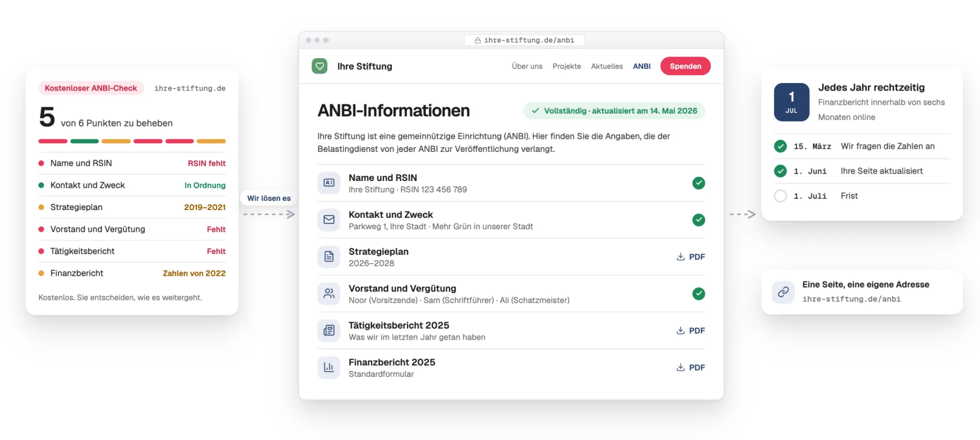Click the Jedes Jahr rechtzeitig heading

(871, 87)
